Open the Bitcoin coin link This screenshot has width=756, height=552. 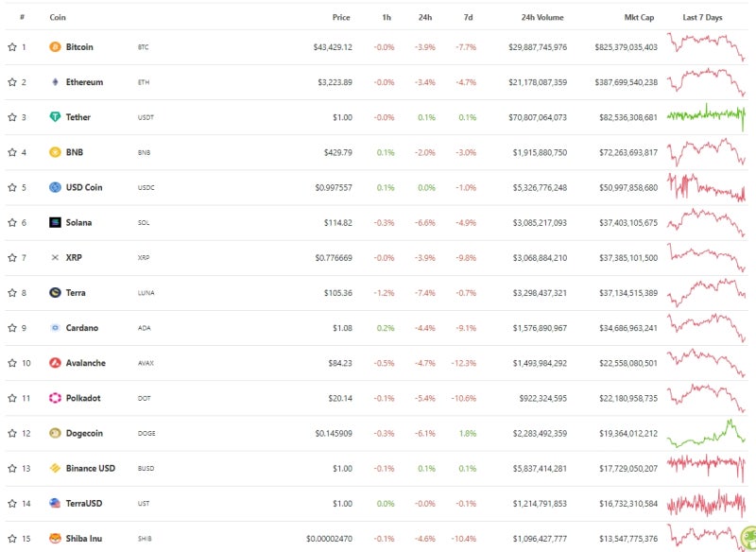pos(79,46)
